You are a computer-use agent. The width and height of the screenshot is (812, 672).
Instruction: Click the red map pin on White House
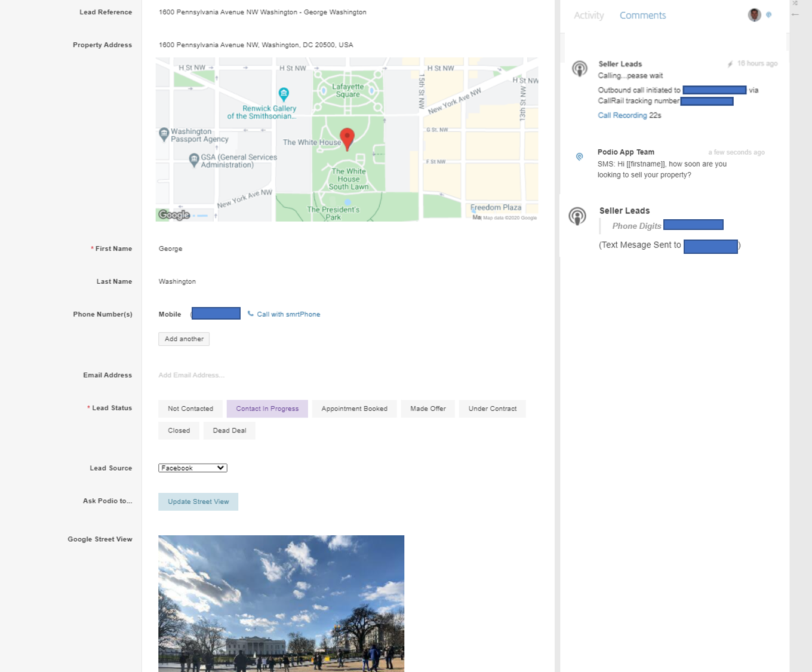pos(347,138)
